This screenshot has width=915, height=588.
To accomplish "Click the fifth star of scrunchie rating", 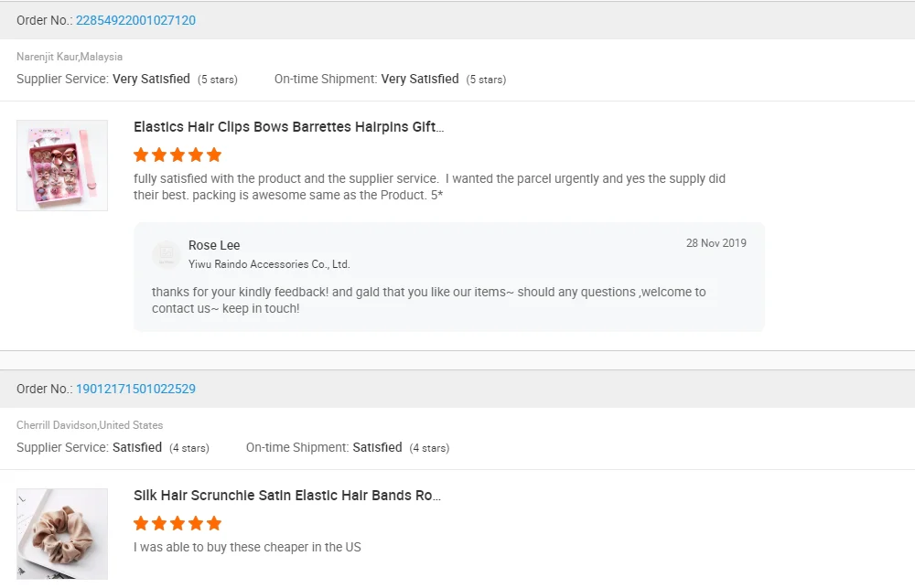I will click(214, 523).
